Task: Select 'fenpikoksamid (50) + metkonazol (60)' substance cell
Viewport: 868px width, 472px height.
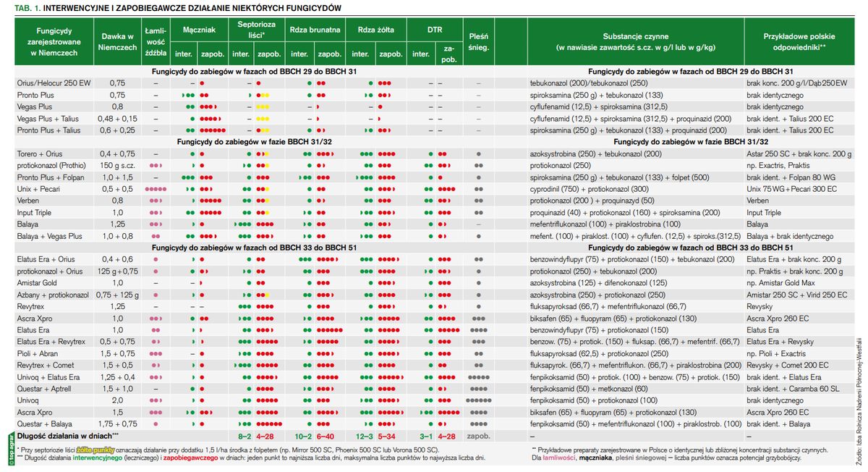Action: point(588,389)
